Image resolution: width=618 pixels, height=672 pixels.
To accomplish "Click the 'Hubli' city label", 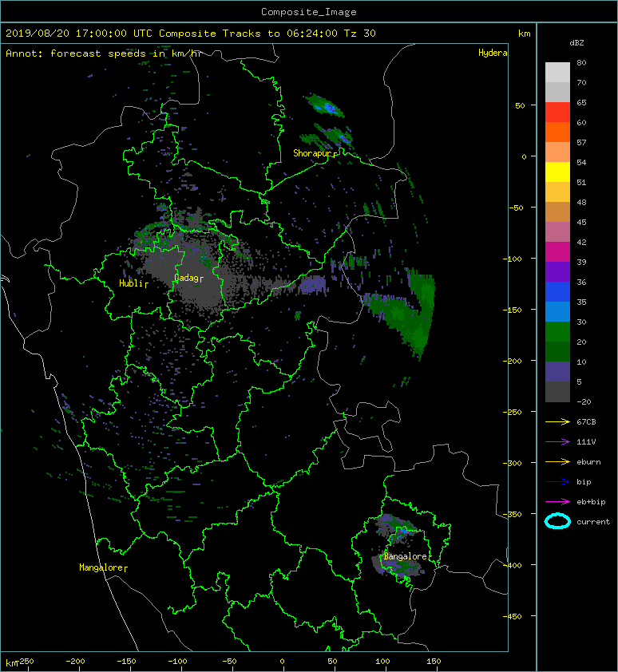I will tap(131, 283).
